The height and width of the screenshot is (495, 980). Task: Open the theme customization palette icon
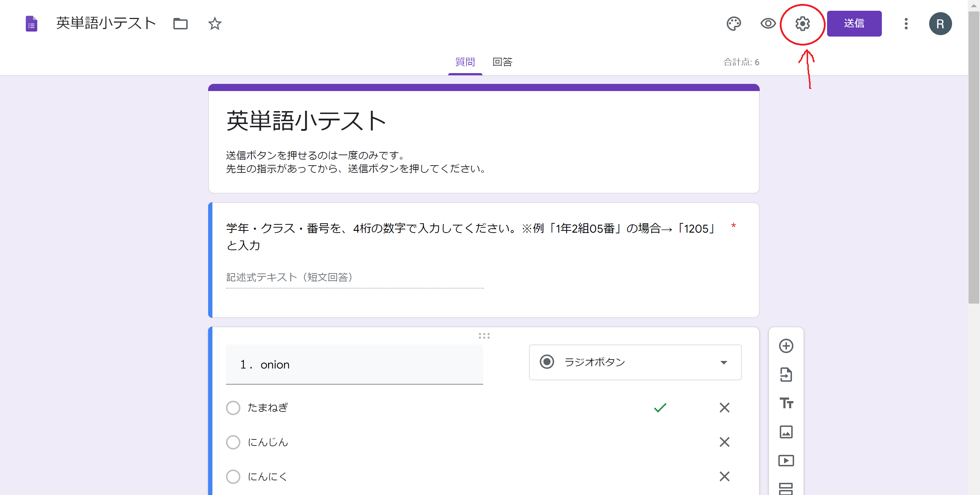[734, 24]
